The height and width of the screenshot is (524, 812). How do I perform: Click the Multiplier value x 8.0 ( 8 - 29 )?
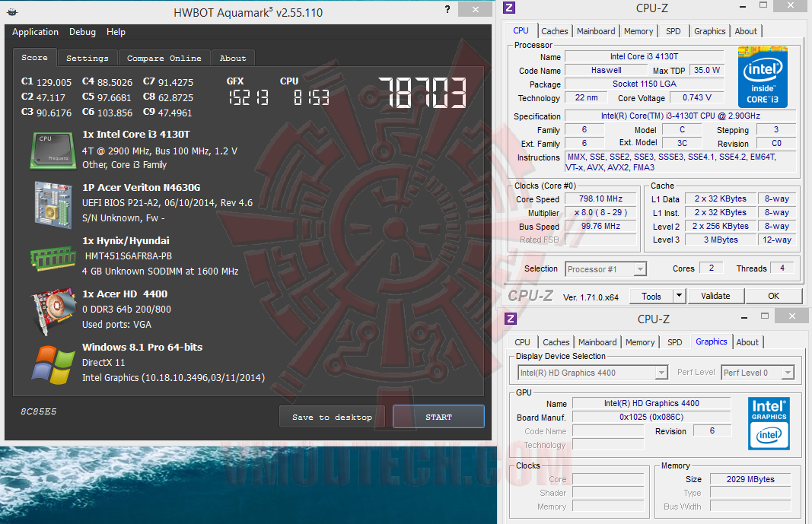pos(600,213)
